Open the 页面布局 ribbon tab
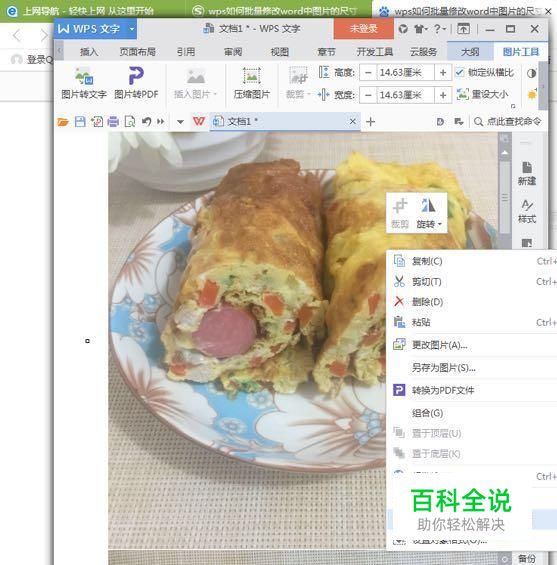This screenshot has height=565, width=557. (137, 52)
